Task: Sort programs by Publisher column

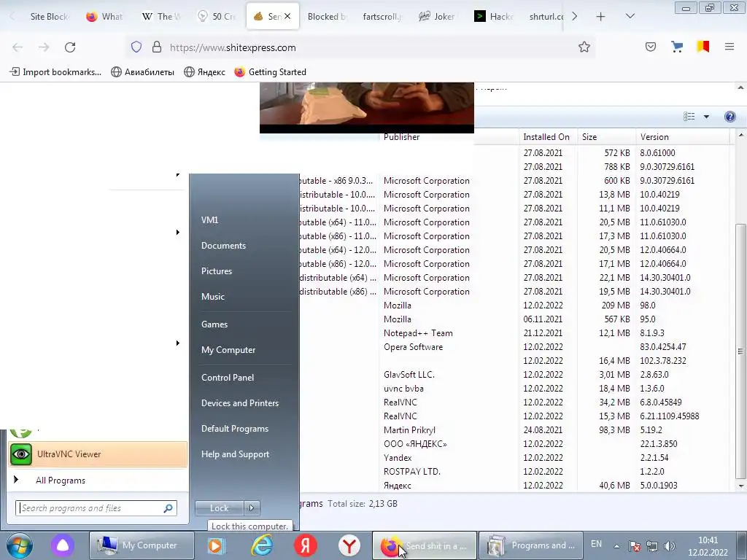Action: pyautogui.click(x=402, y=136)
